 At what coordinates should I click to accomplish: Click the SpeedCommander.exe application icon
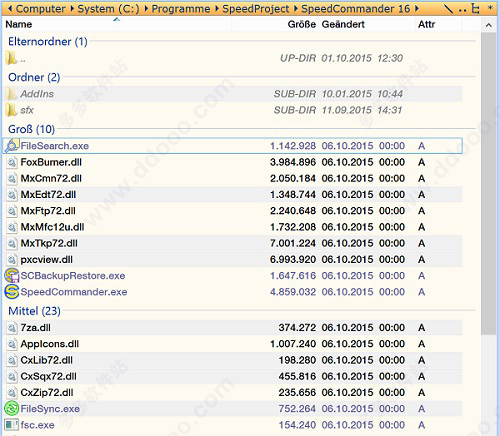coord(12,292)
